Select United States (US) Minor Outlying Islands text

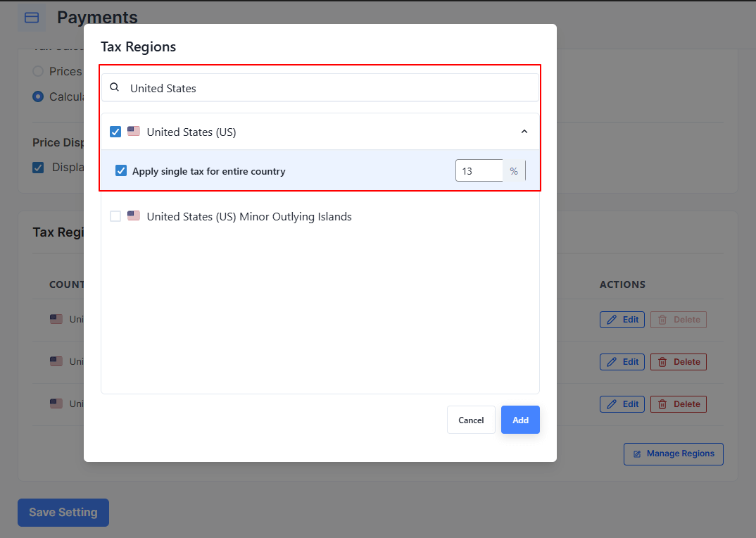(x=249, y=217)
